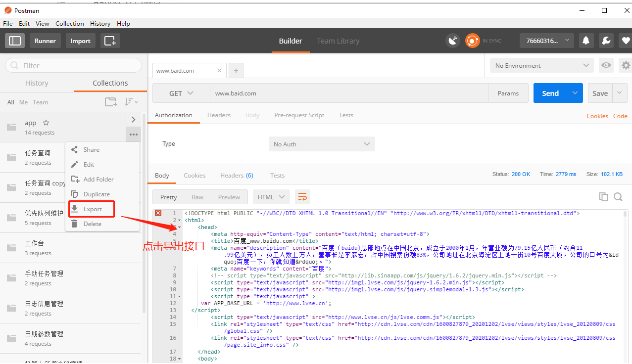Copy response body to clipboard icon

pyautogui.click(x=603, y=197)
